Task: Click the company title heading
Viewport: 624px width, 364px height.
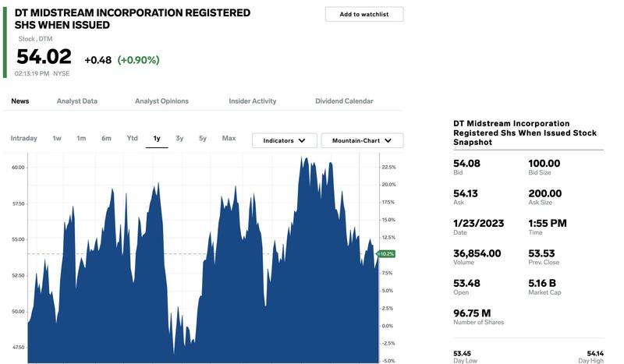Action: click(133, 19)
